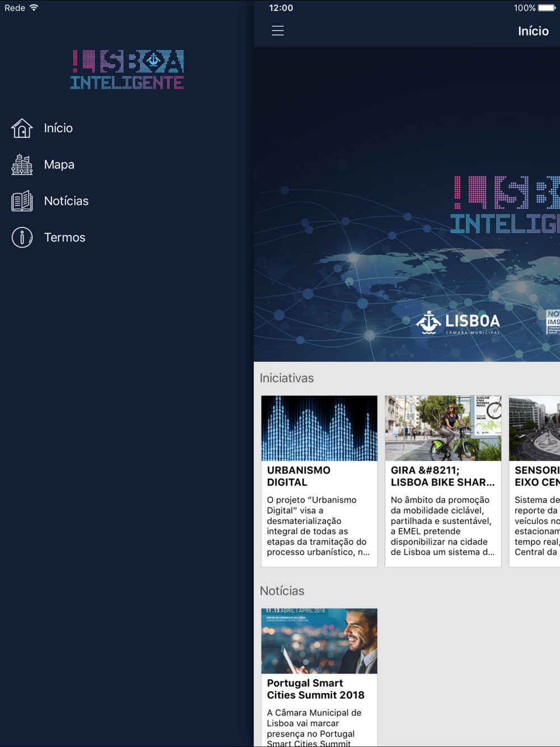Click the Lisboa Inteligente sidebar logo
The height and width of the screenshot is (747, 560).
tap(127, 70)
